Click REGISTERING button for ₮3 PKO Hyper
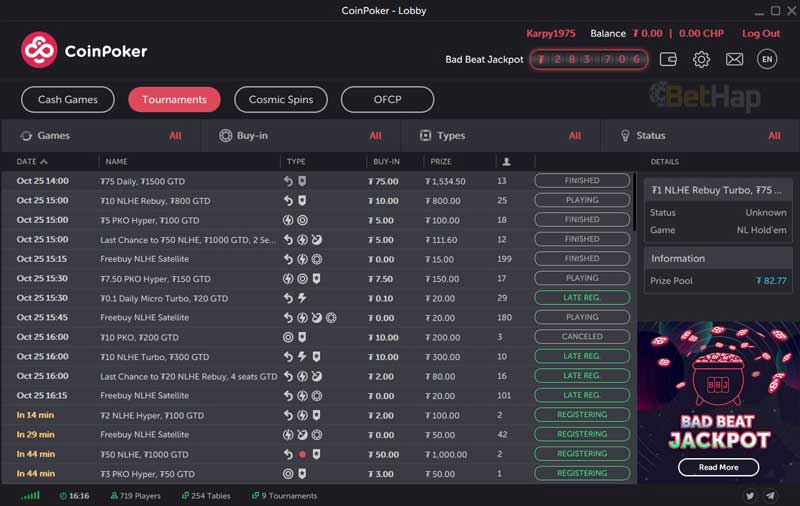The image size is (800, 506). [x=582, y=473]
